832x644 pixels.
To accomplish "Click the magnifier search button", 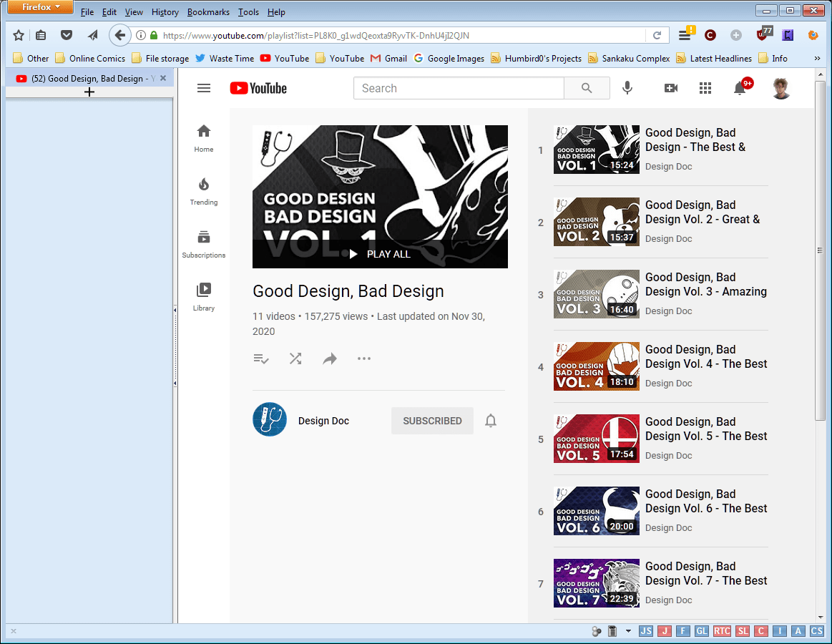I will [x=587, y=88].
